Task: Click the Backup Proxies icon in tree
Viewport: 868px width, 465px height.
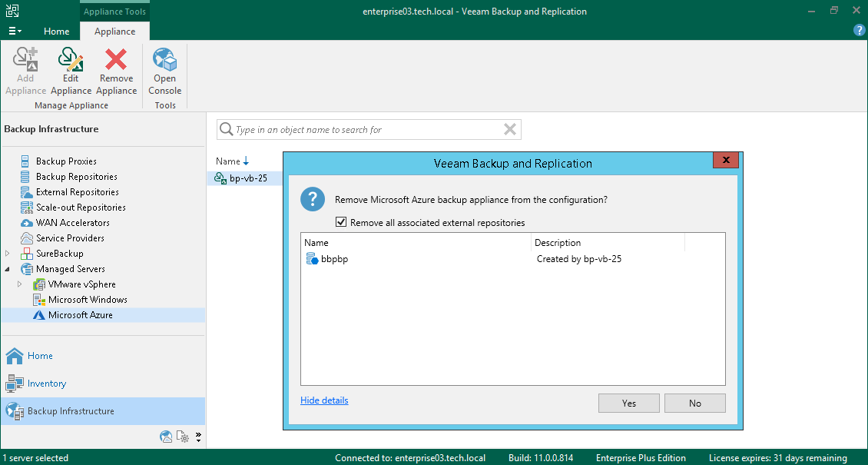Action: click(x=25, y=161)
